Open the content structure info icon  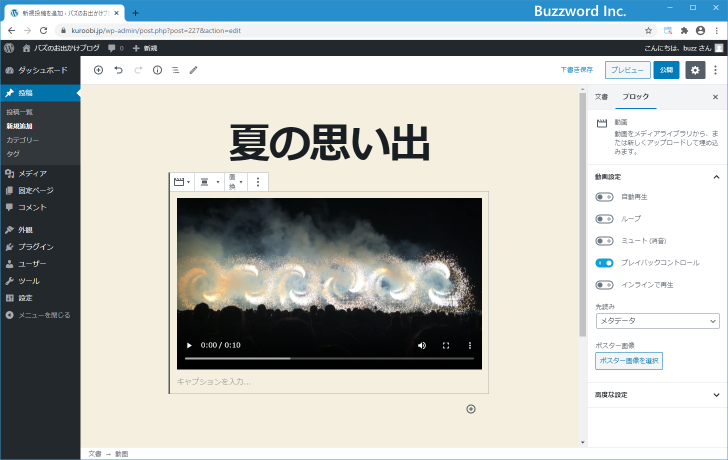coord(157,70)
